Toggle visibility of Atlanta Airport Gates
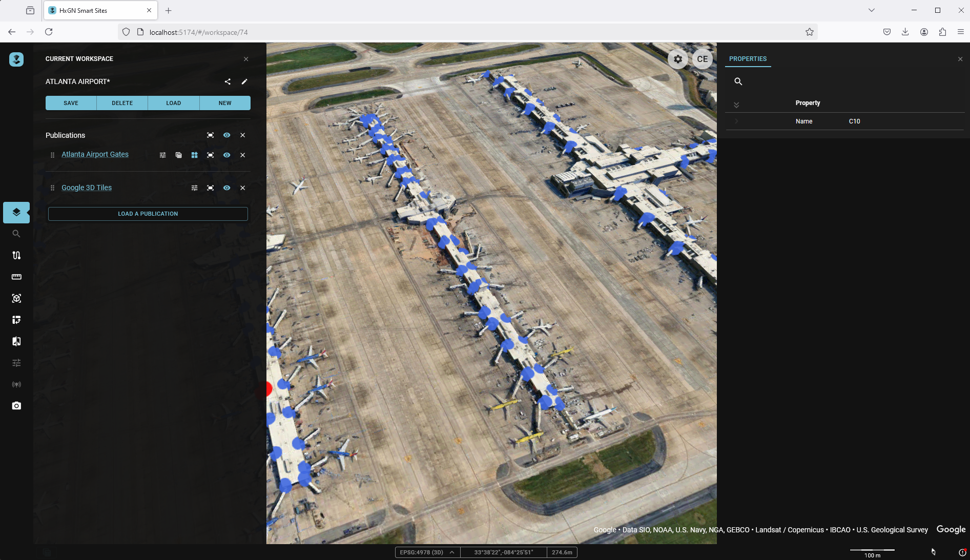This screenshot has width=970, height=560. 226,155
